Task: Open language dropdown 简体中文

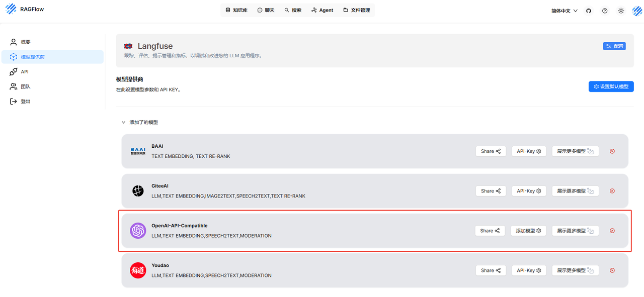Action: 565,11
